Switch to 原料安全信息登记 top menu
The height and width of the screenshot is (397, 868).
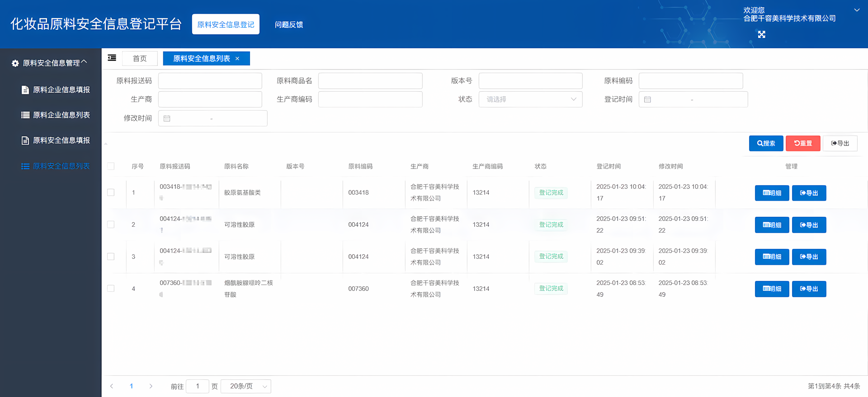click(226, 24)
